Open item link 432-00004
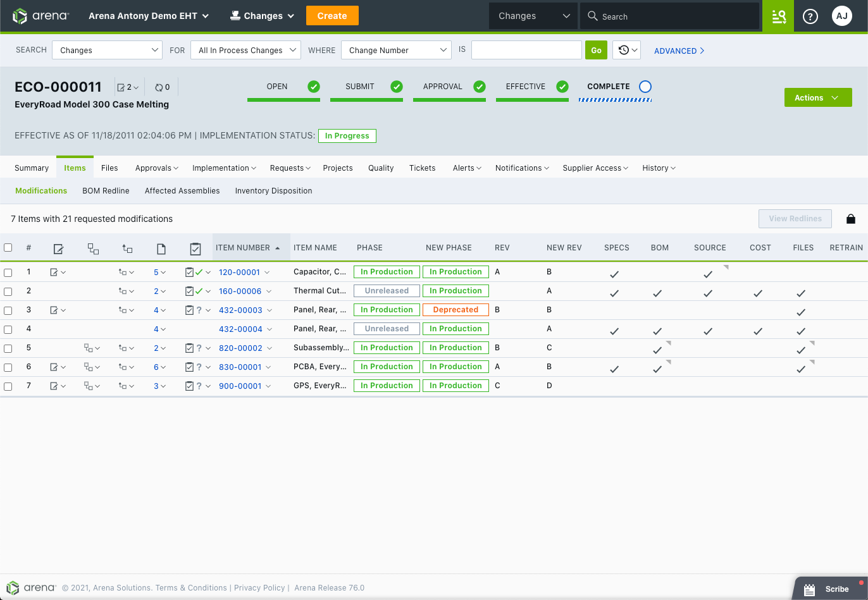This screenshot has height=600, width=868. pyautogui.click(x=240, y=329)
